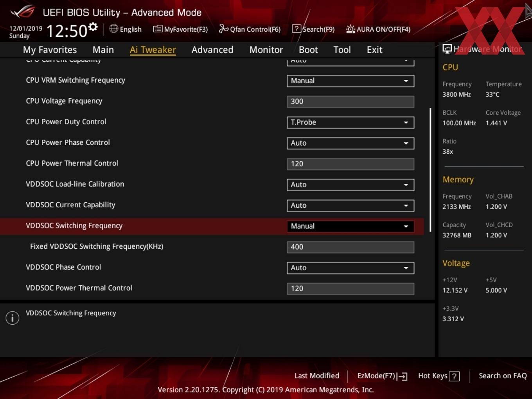Open the Tool tab
The image size is (532, 399).
[342, 50]
